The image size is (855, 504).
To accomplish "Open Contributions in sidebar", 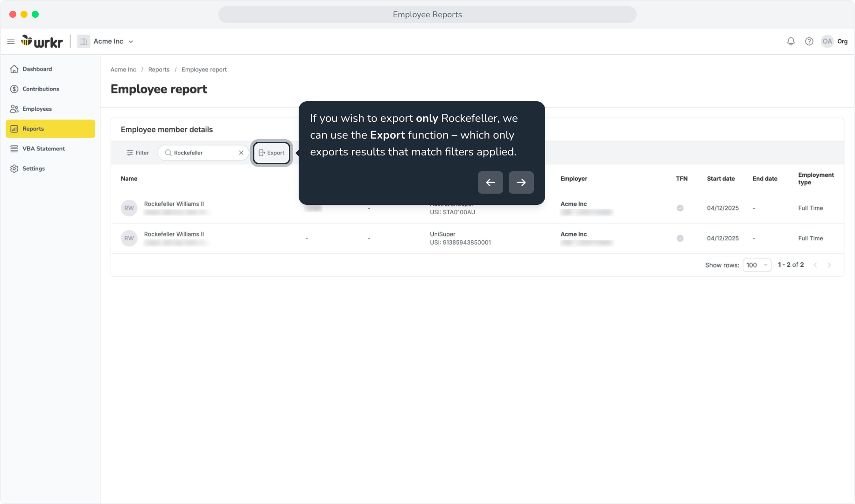I will tap(50, 89).
